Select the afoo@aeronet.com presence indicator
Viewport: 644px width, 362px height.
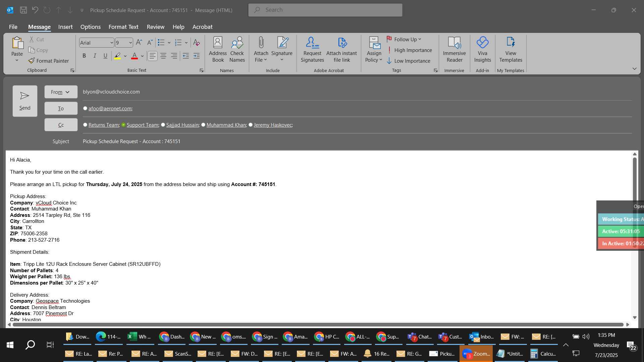(85, 108)
